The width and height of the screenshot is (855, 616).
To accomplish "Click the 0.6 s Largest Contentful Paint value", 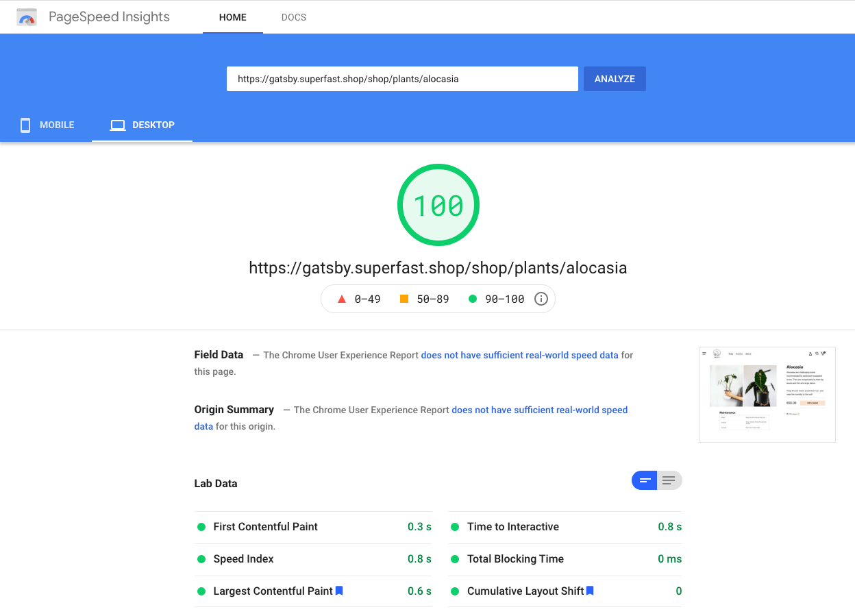I will [x=419, y=591].
